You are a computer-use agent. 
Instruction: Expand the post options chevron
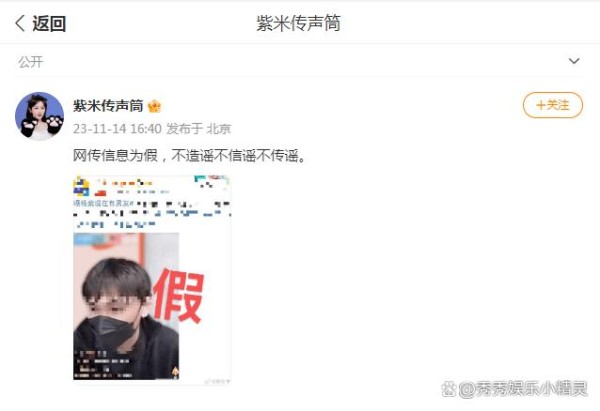(574, 61)
